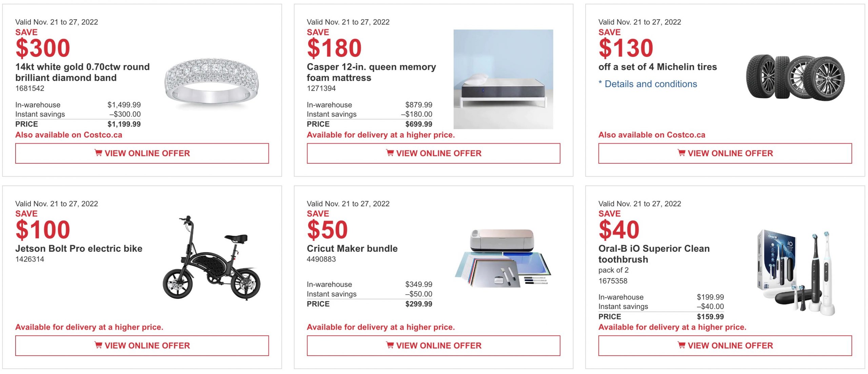Click cart icon in diamond band offer button
The height and width of the screenshot is (374, 868).
[98, 153]
